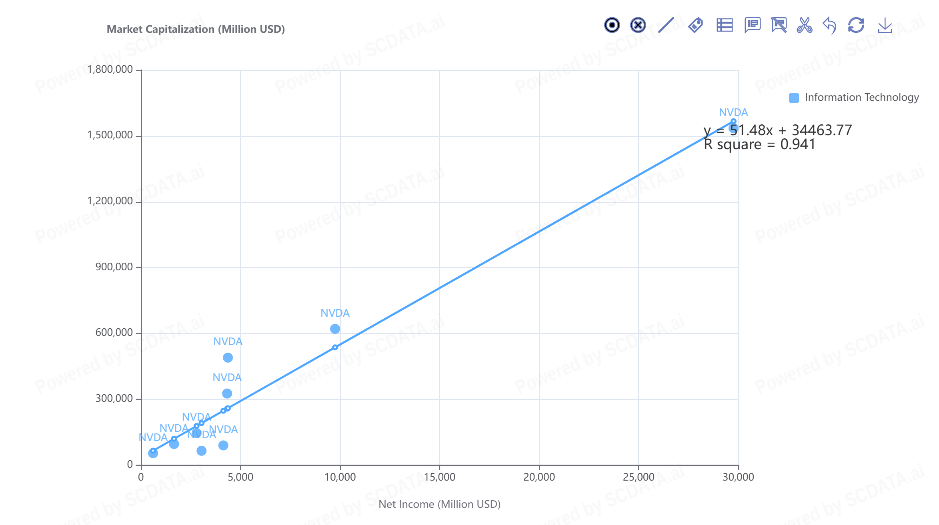Click the refresh chart icon
Screen dimensions: 939x525
pyautogui.click(x=856, y=25)
